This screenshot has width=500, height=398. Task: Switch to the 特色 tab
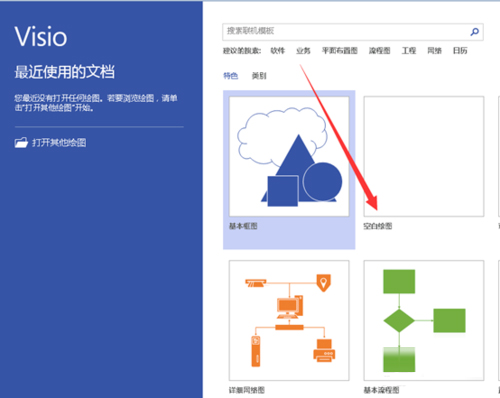[x=231, y=76]
